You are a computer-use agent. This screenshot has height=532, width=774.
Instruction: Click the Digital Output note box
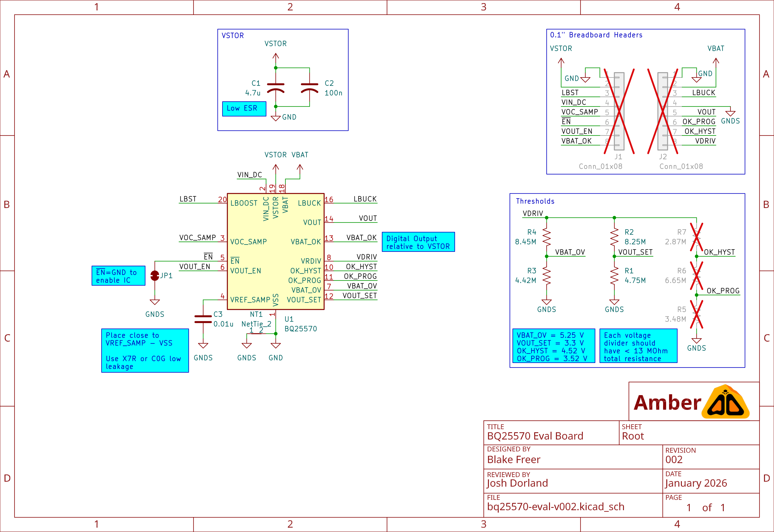(418, 242)
